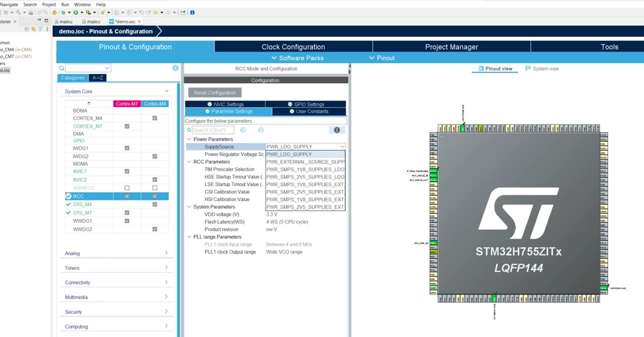Image resolution: width=644 pixels, height=337 pixels.
Task: Click the previous search result arrow icon
Action: pos(243,130)
